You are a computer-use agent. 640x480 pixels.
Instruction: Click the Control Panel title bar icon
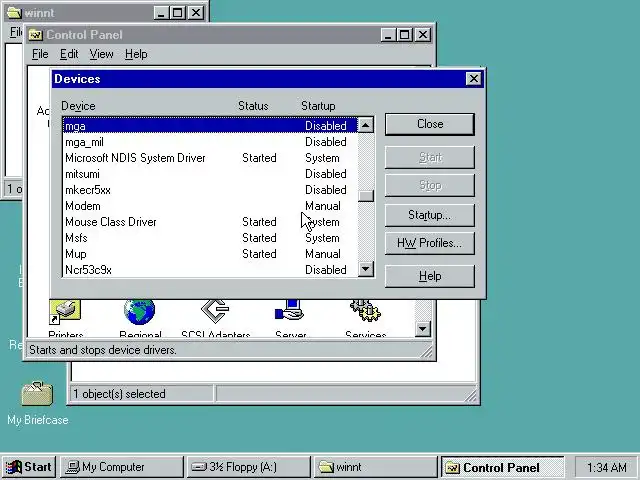tap(36, 35)
